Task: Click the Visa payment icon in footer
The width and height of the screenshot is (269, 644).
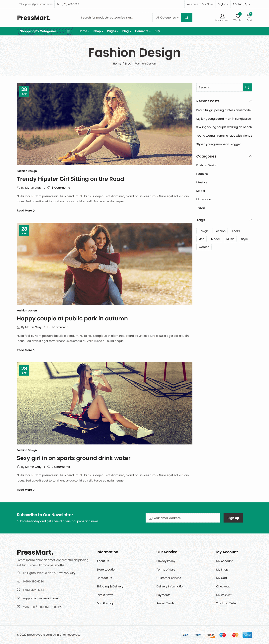Action: pyautogui.click(x=185, y=635)
